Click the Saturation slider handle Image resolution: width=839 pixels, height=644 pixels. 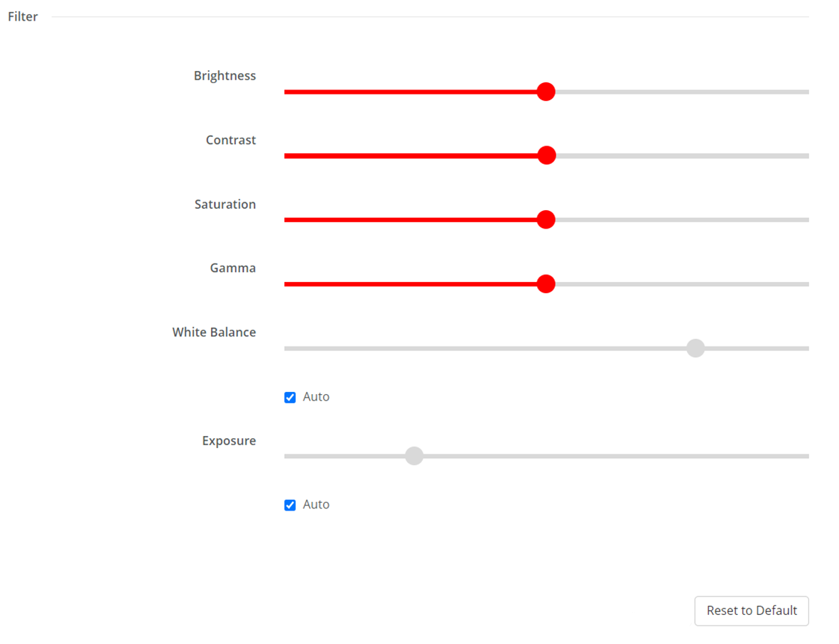[546, 219]
